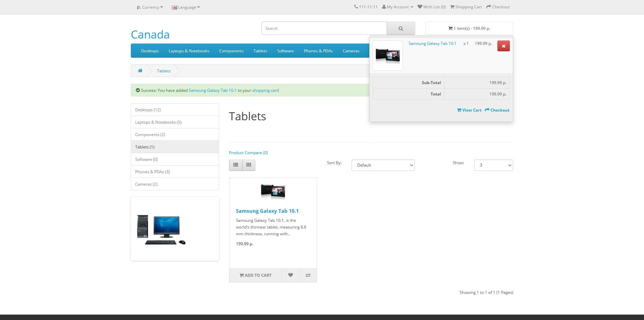This screenshot has width=644, height=320.
Task: Select Components (2) in sidebar
Action: (175, 135)
